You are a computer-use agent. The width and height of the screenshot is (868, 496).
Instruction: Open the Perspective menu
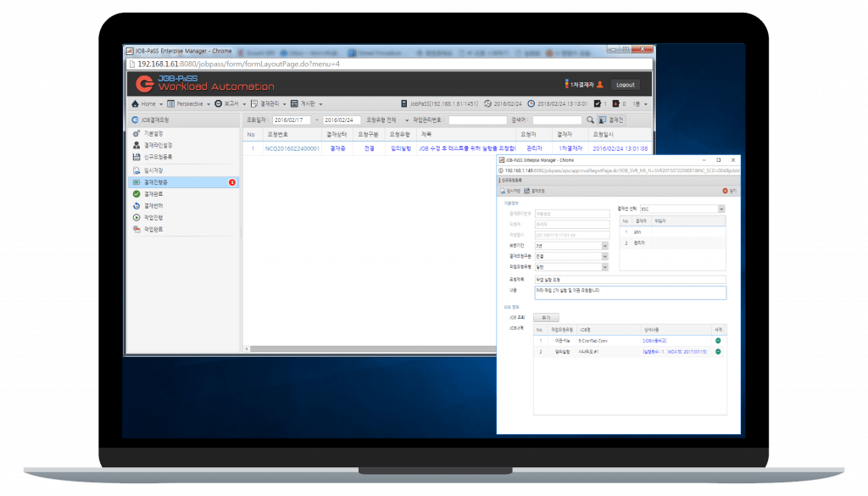189,104
